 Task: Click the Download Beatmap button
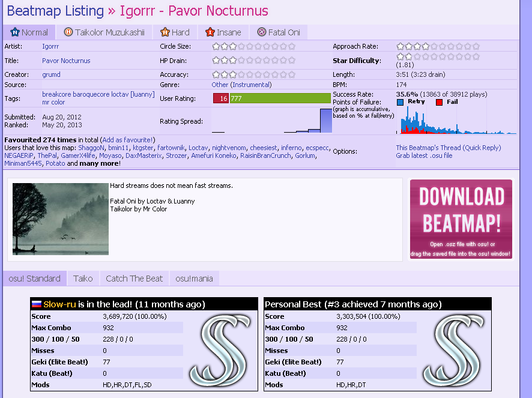[461, 219]
